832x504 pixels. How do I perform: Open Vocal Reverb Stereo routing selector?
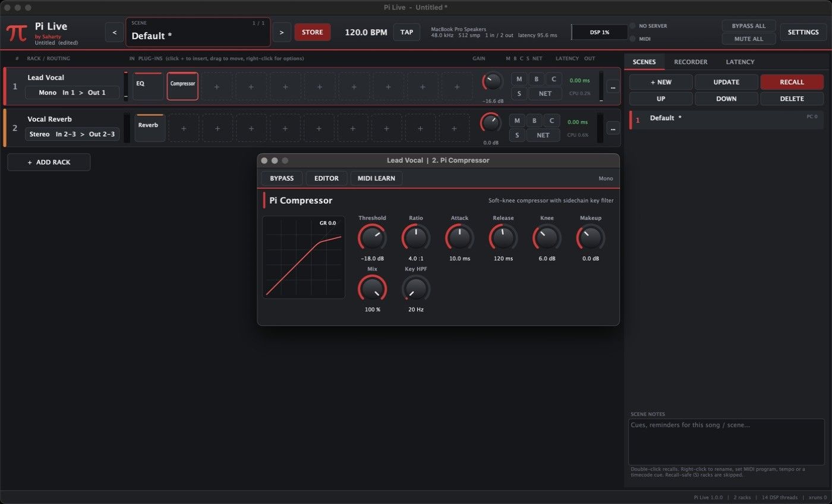click(72, 134)
